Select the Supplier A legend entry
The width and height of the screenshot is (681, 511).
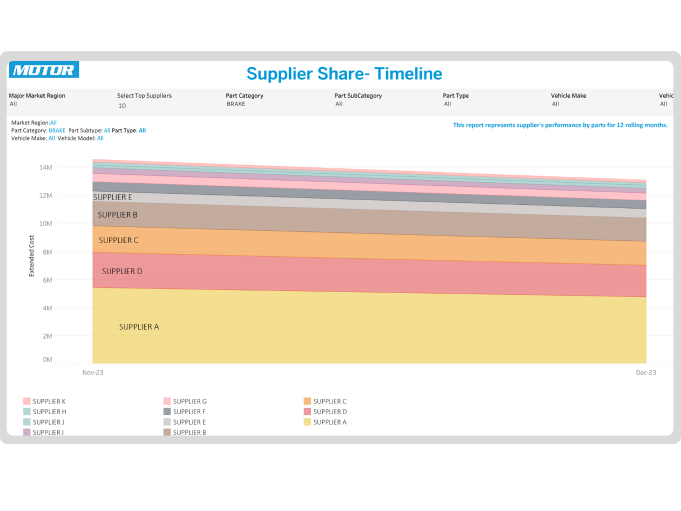329,422
